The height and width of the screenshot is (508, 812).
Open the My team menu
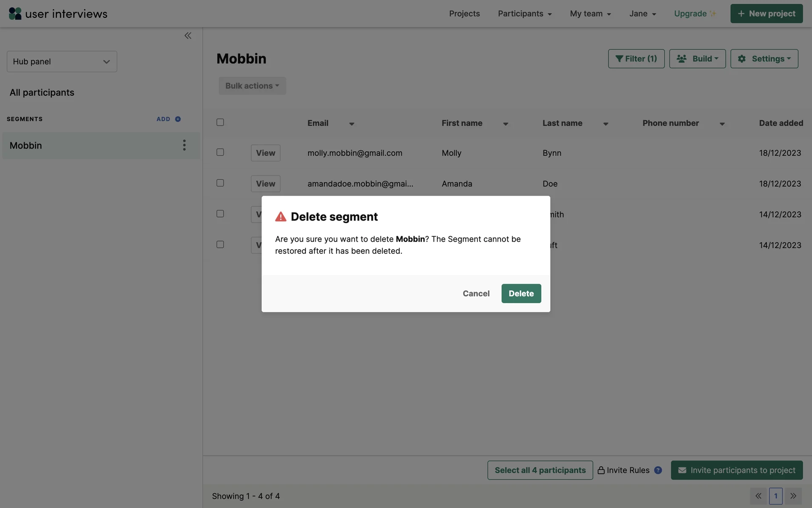point(590,14)
